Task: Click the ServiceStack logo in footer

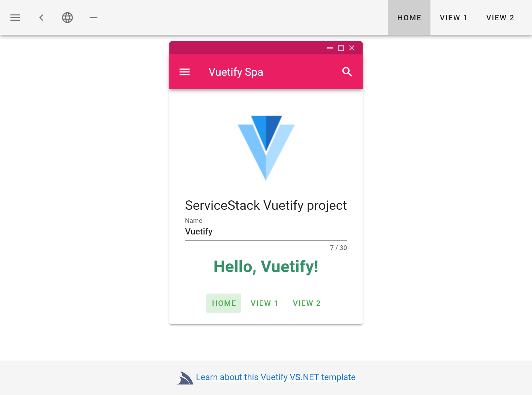Action: coord(185,378)
